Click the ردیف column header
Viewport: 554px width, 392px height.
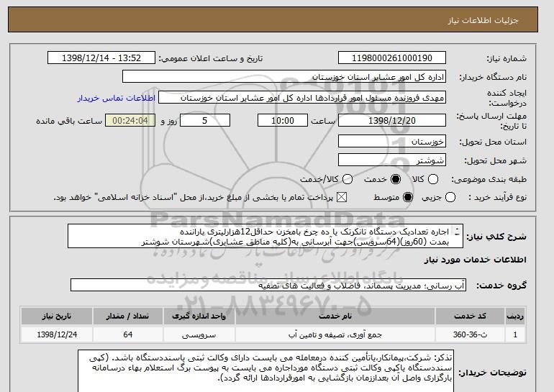coord(515,316)
